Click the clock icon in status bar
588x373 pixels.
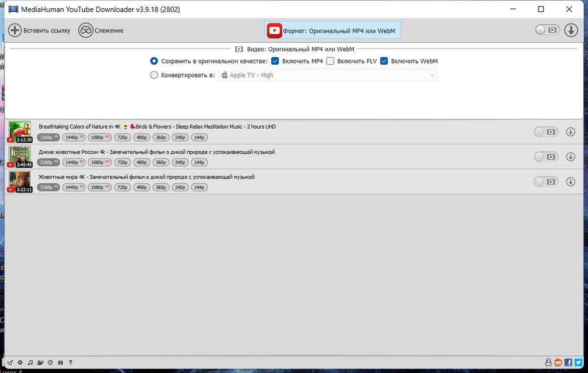(x=50, y=363)
